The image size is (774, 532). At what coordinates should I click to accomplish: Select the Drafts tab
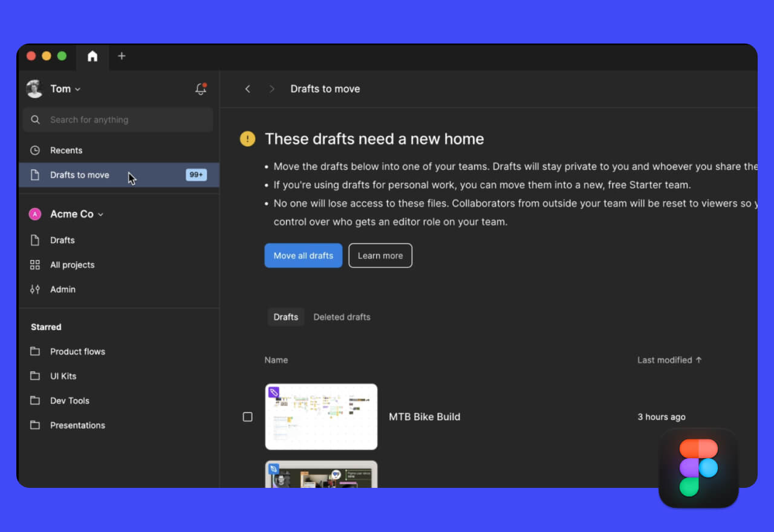285,317
